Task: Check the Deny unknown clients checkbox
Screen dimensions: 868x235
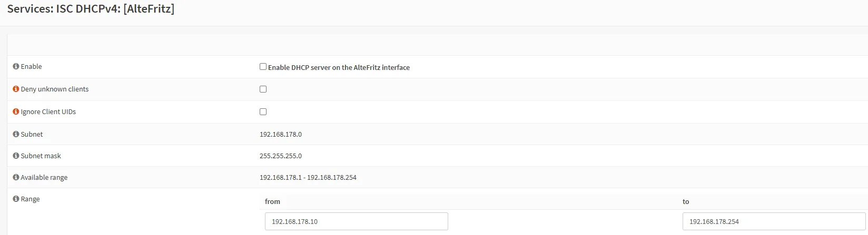Action: pos(263,89)
